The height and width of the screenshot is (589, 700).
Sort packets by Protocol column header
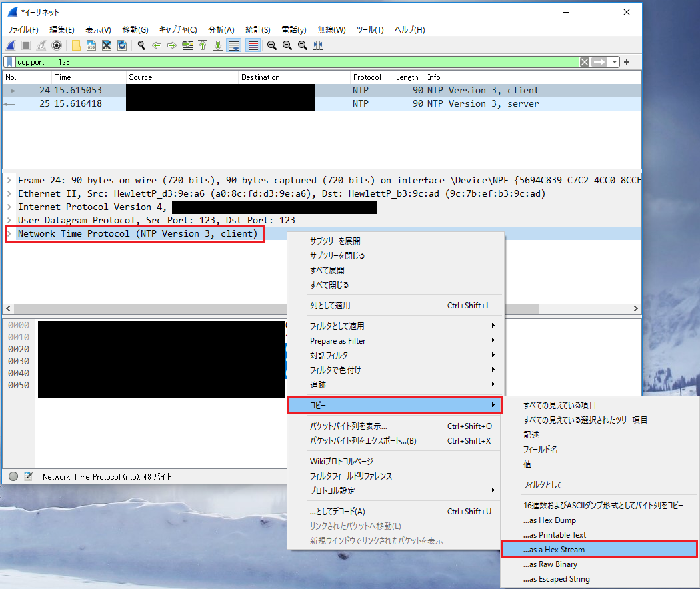[x=371, y=77]
